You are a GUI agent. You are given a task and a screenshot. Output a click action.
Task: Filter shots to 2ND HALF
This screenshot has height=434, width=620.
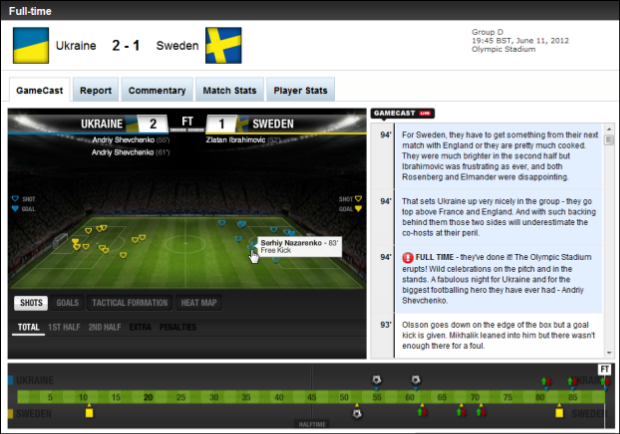click(x=105, y=327)
